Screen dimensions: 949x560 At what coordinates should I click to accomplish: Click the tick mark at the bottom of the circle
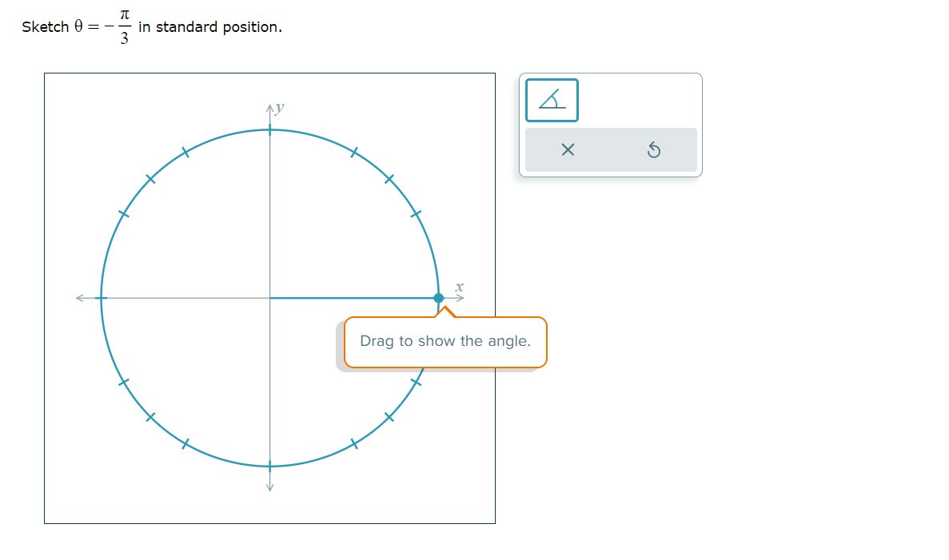270,465
